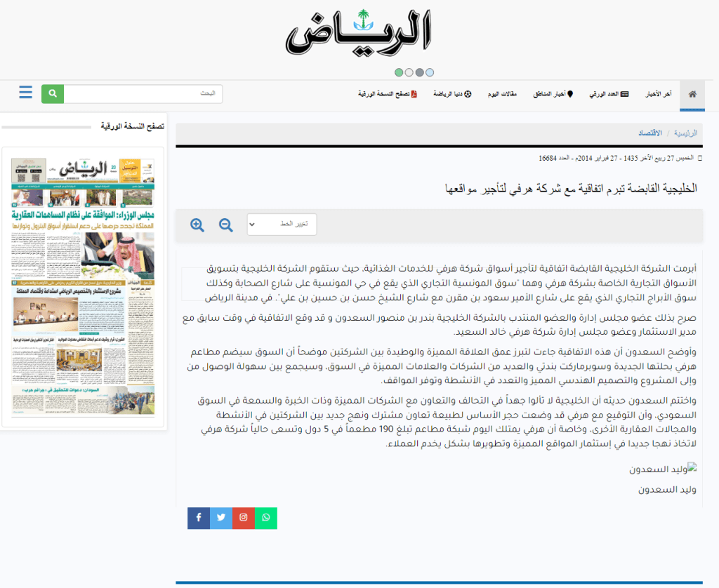Open the hamburger menu icon

[x=26, y=92]
